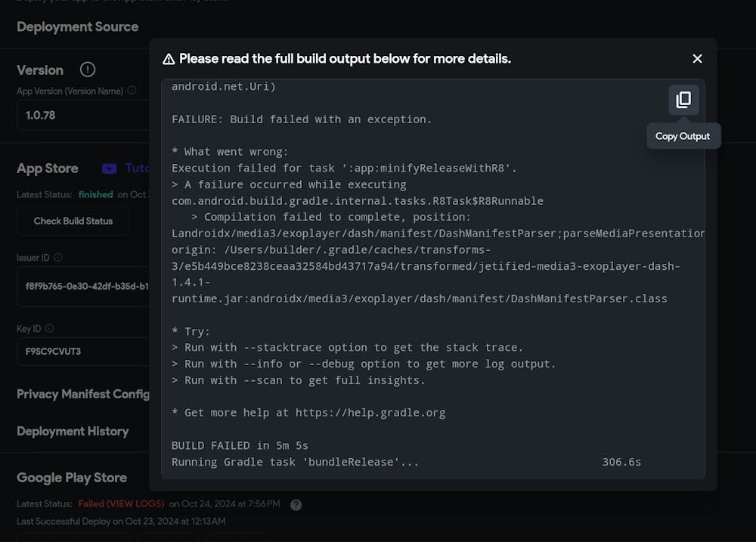Click help question mark near Google Play status
This screenshot has height=542, width=756.
[296, 504]
